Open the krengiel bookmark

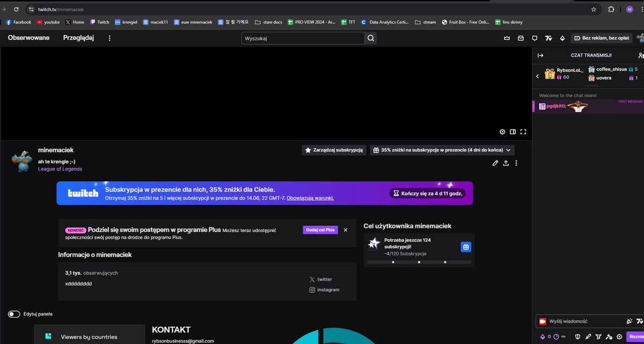126,22
